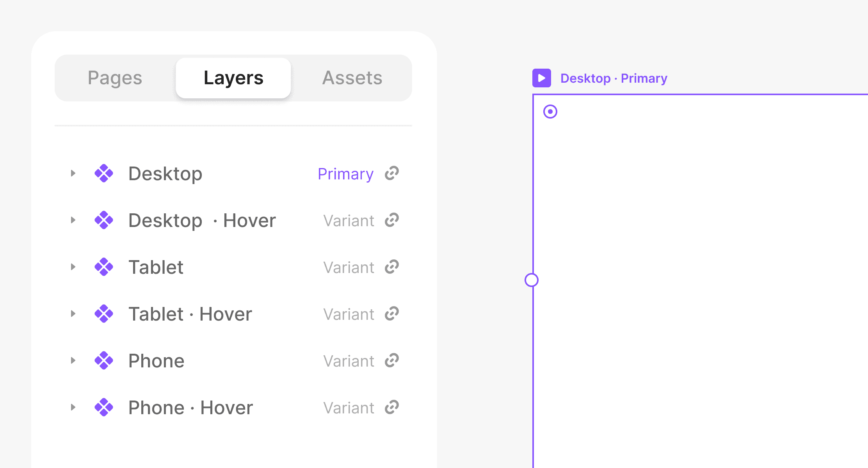Click the radio target icon inside the canvas frame

coord(550,112)
